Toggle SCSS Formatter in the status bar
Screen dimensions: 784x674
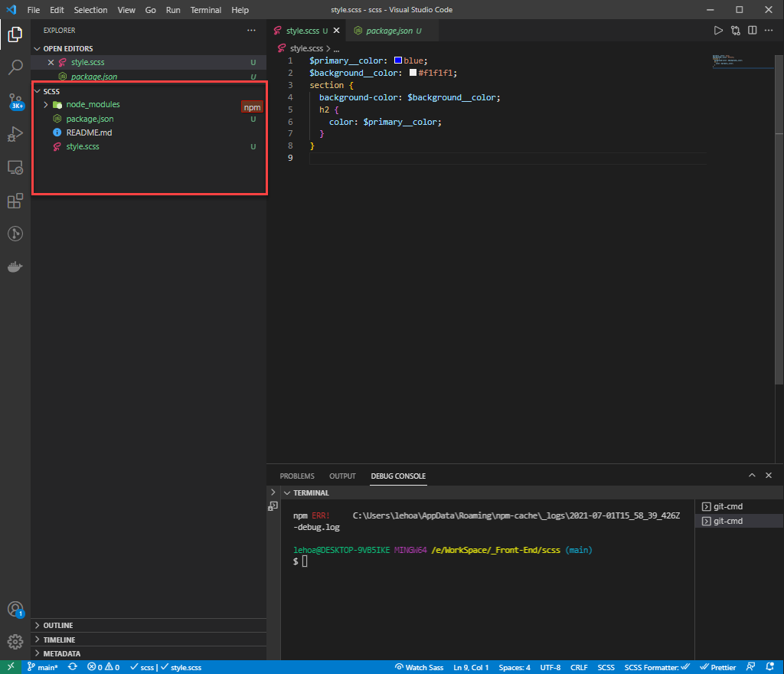652,666
